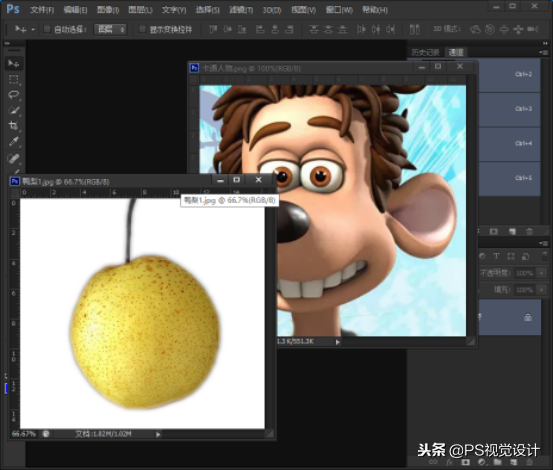Click Distribute Vertical Centers icon

(328, 29)
